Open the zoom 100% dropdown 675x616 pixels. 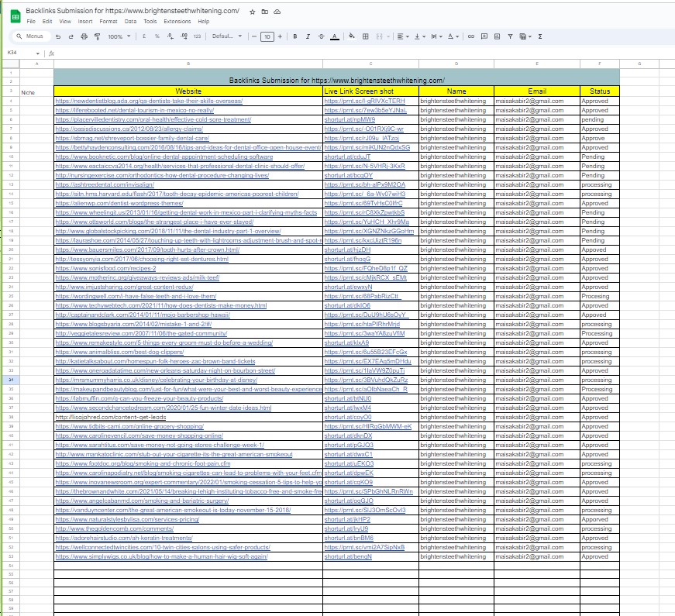point(119,36)
